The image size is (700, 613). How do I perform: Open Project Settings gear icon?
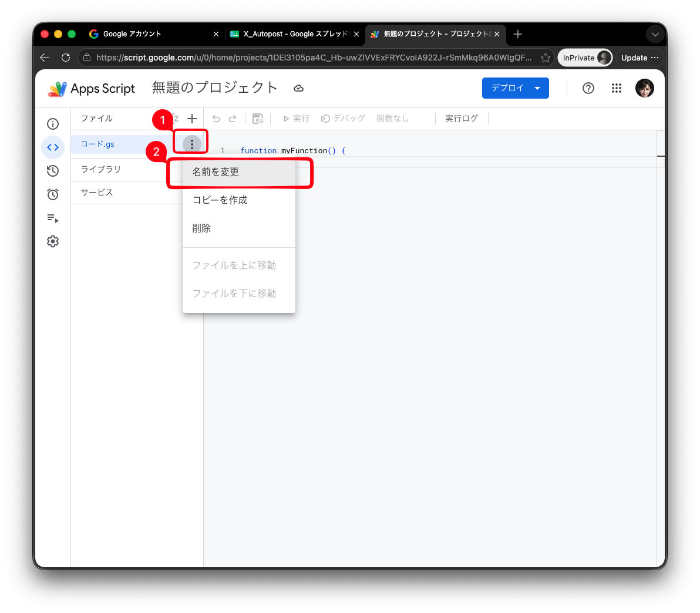point(53,241)
